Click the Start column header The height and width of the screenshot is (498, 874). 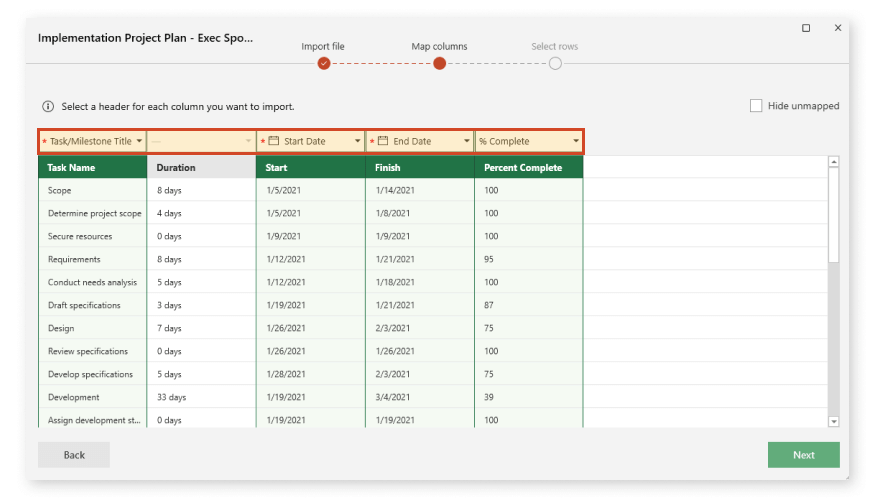pos(310,167)
